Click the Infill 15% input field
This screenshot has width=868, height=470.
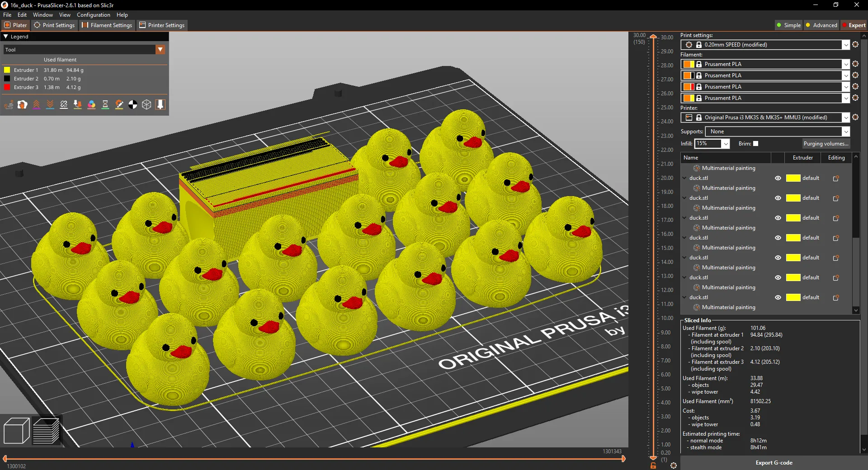708,144
